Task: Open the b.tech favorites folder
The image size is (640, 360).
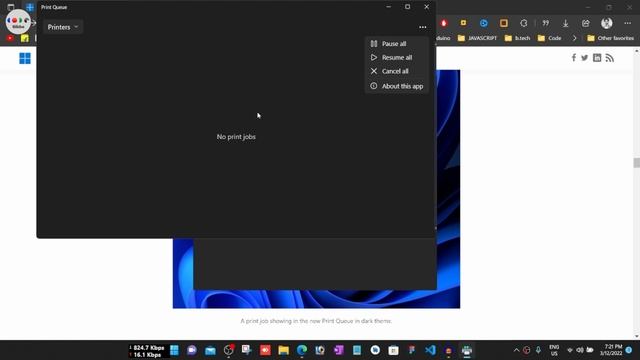Action: pyautogui.click(x=517, y=38)
